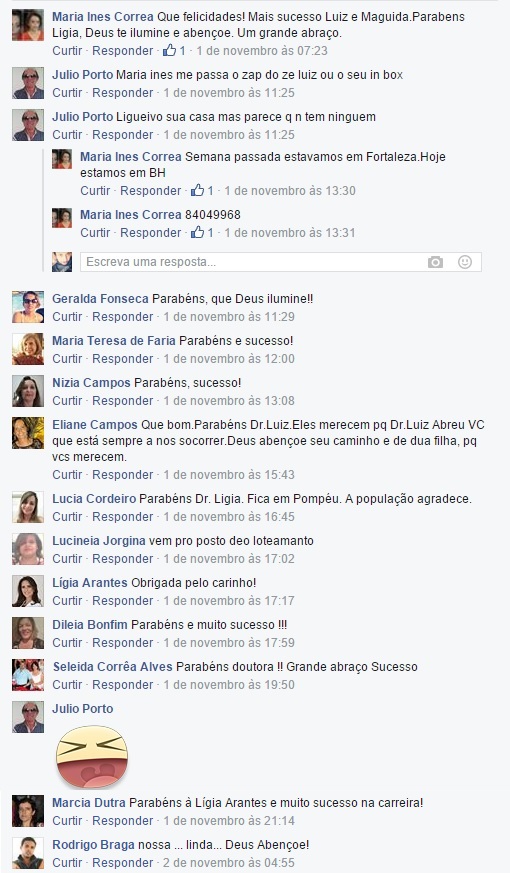The width and height of the screenshot is (510, 873).
Task: Like Maria Teresa de Faria's comment
Action: pyautogui.click(x=67, y=359)
